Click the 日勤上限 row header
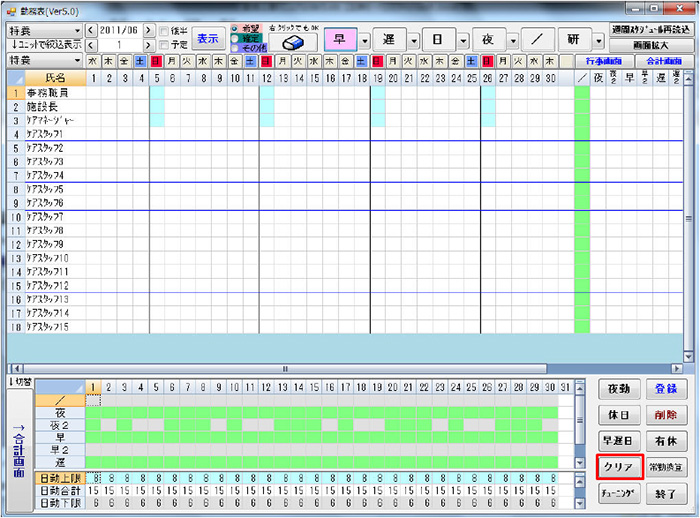Screen dimensions: 700x518 pyautogui.click(x=60, y=479)
